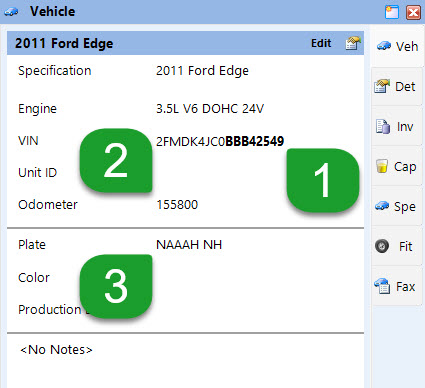Go to the Cap side tab

(397, 166)
